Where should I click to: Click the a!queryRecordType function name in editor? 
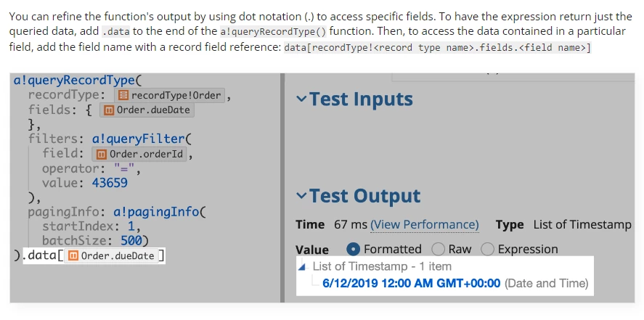(x=74, y=80)
